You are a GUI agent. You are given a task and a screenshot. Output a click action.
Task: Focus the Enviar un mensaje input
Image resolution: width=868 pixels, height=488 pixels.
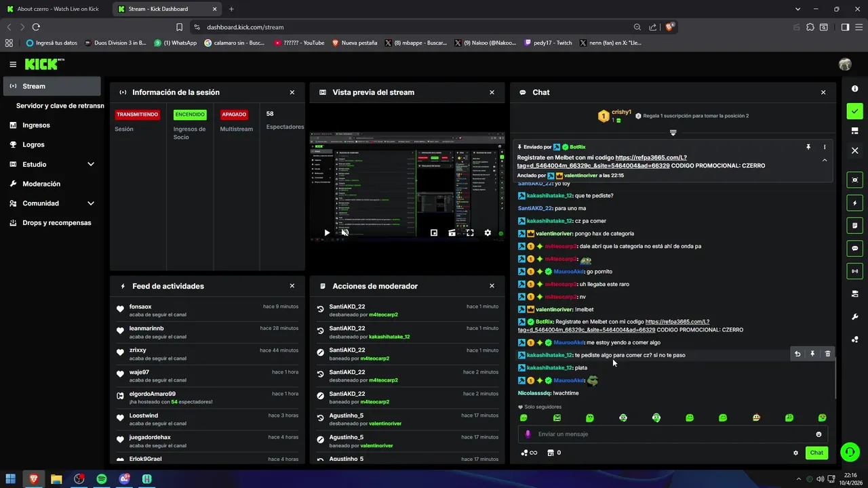pyautogui.click(x=673, y=434)
